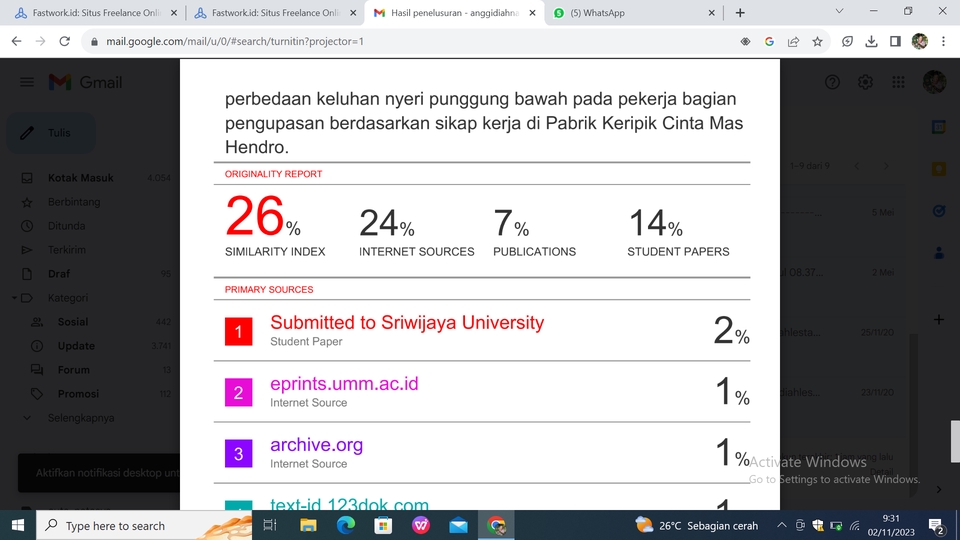Open Contacts in side panel
Viewport: 960px width, 540px height.
[x=939, y=253]
